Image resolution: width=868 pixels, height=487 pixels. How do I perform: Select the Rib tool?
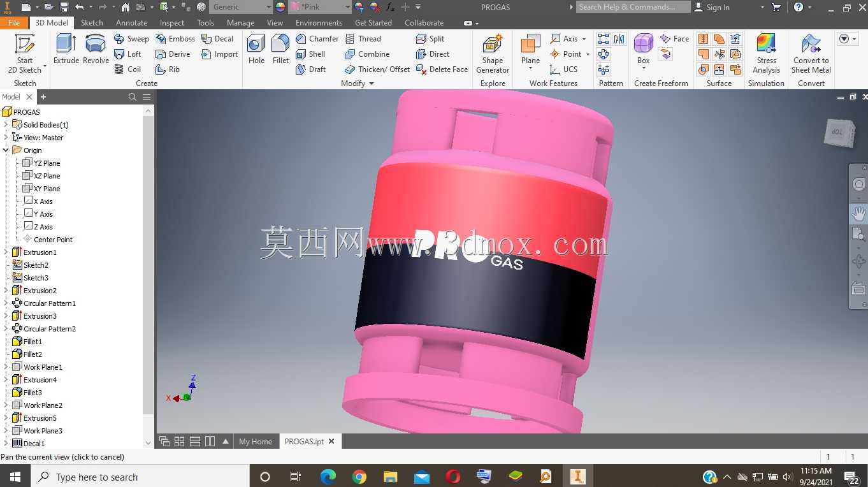click(x=168, y=69)
